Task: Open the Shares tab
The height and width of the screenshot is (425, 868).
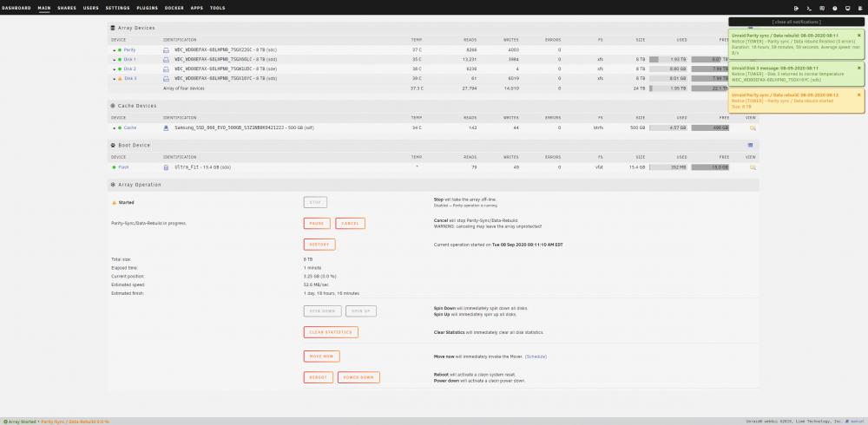Action: point(67,9)
